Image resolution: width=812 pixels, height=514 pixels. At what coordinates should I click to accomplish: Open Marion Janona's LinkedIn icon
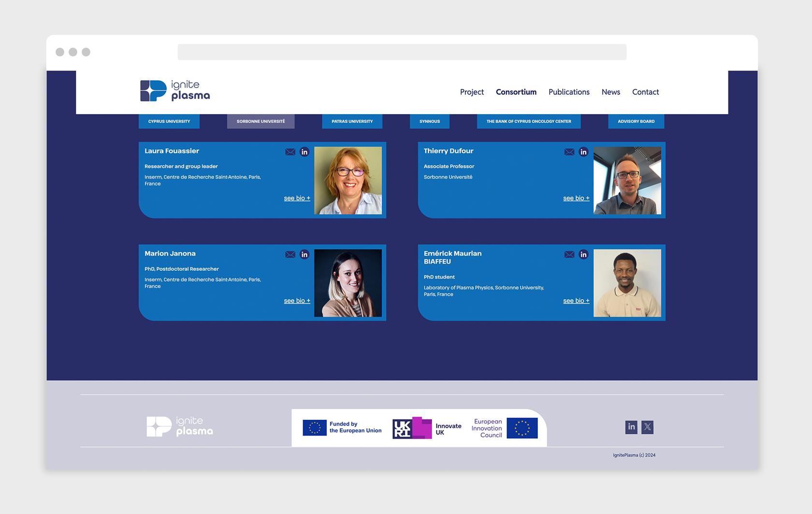[304, 254]
